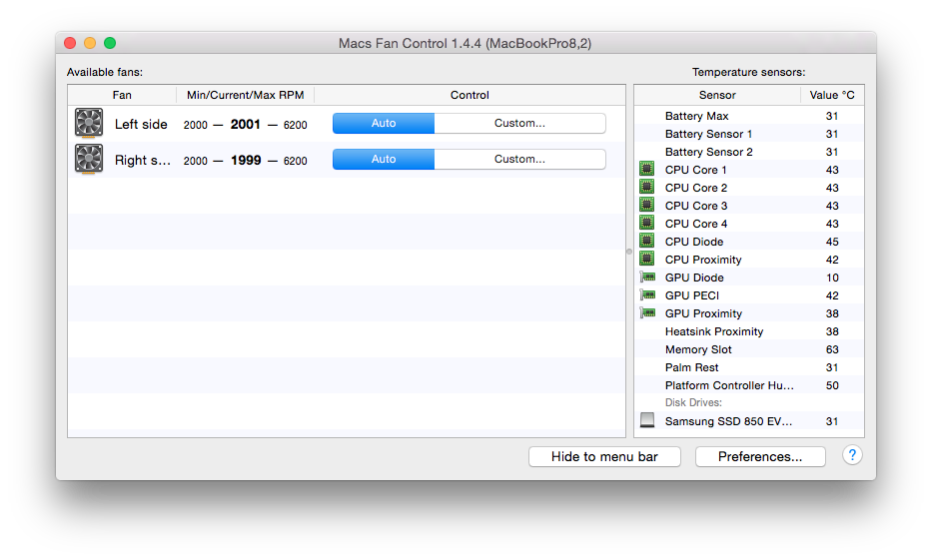This screenshot has height=560, width=932.
Task: Select the GPU PECI label
Action: [692, 295]
